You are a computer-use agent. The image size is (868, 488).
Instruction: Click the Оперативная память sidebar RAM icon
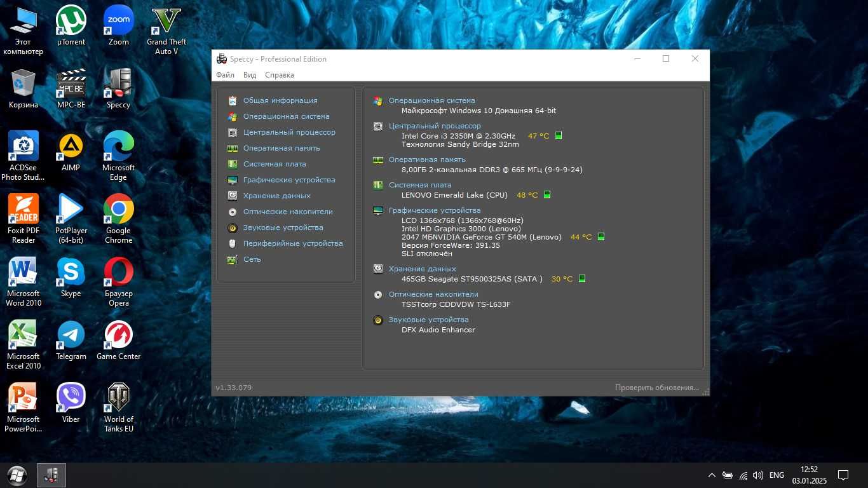click(233, 148)
